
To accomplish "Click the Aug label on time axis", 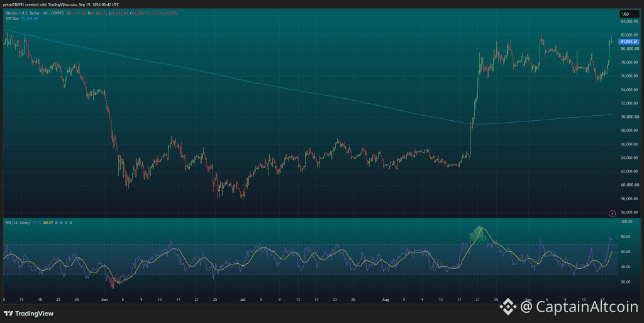I will point(385,300).
